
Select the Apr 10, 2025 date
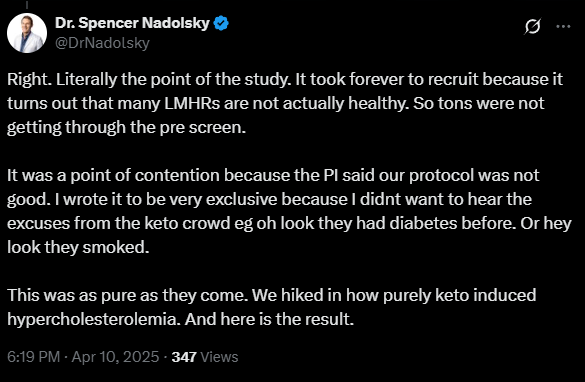click(115, 357)
